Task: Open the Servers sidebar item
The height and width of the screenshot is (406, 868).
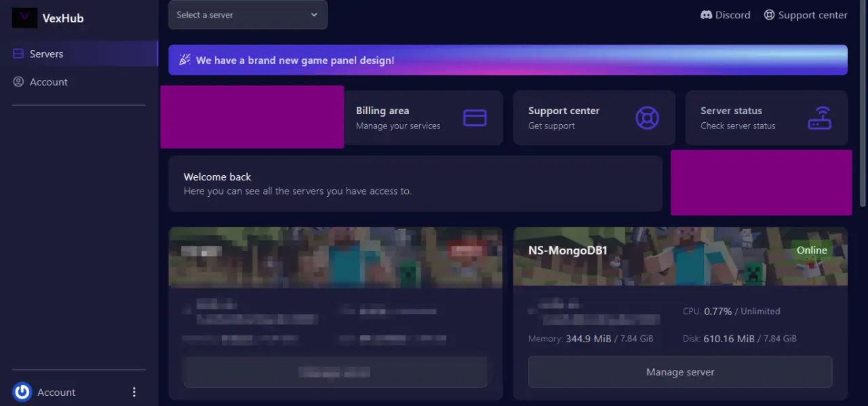Action: 79,54
